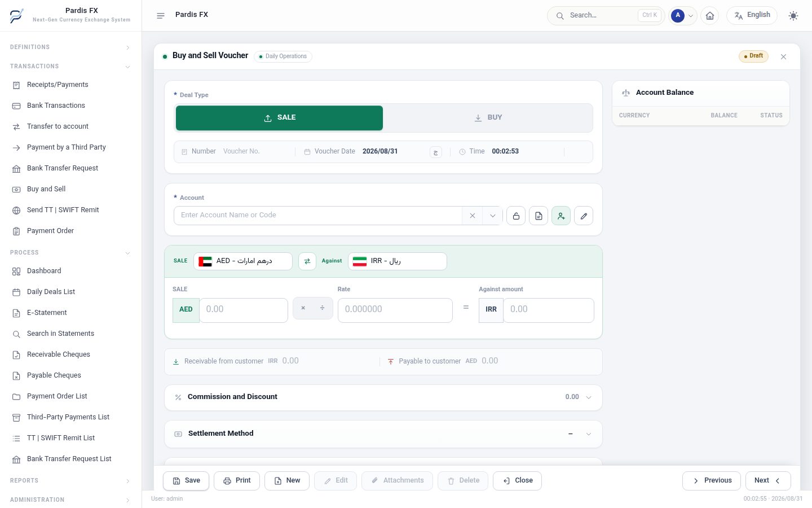812x508 pixels.
Task: Open Payment by a Third Party
Action: 70,148
